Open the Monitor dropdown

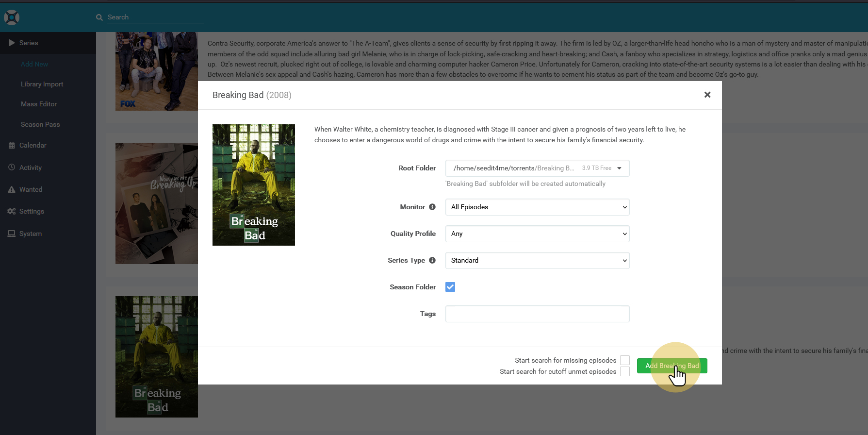(x=538, y=207)
